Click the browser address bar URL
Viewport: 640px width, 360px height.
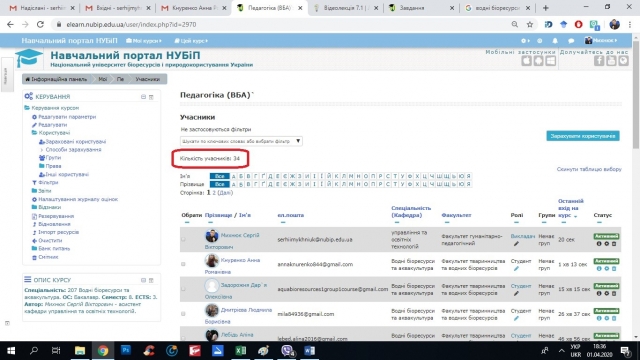(131, 24)
